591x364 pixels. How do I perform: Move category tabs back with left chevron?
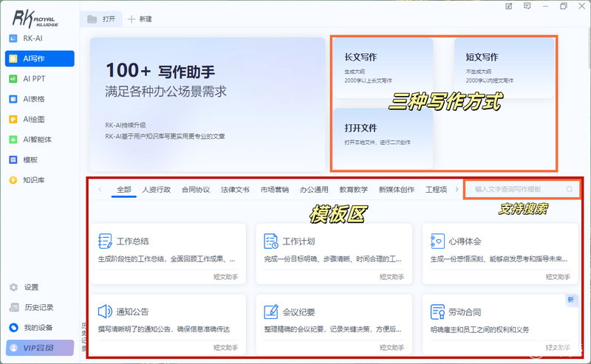(100, 189)
